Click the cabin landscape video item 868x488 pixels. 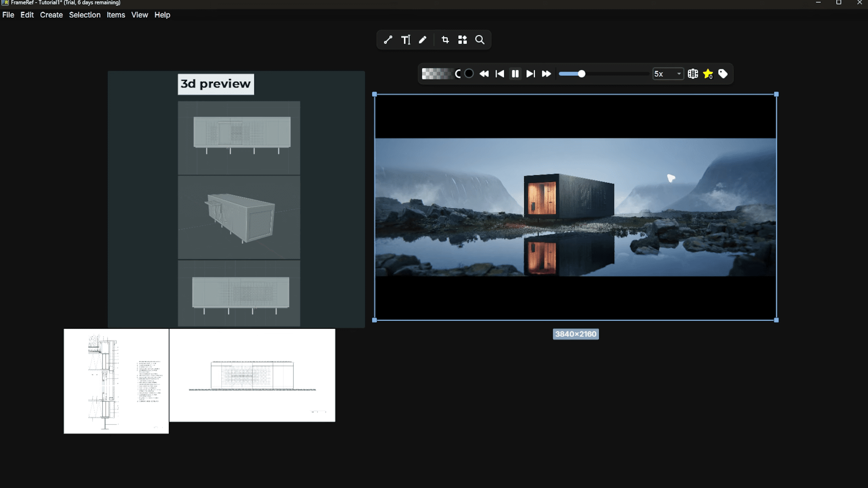click(575, 207)
